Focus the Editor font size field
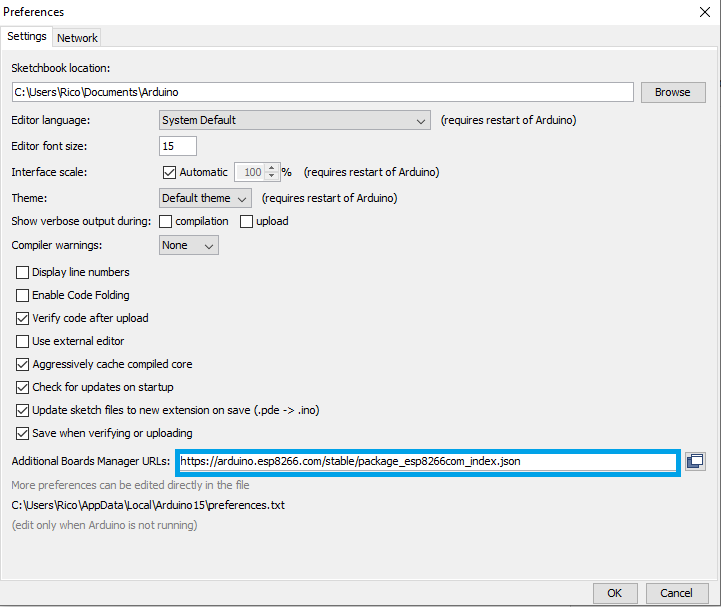 pos(178,146)
